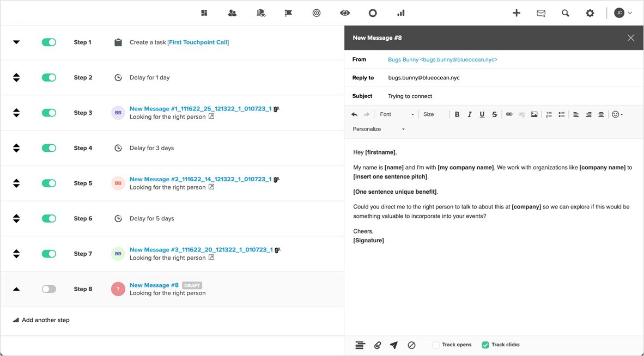The image size is (644, 356).
Task: Click the magnifying glass search icon
Action: point(566,13)
